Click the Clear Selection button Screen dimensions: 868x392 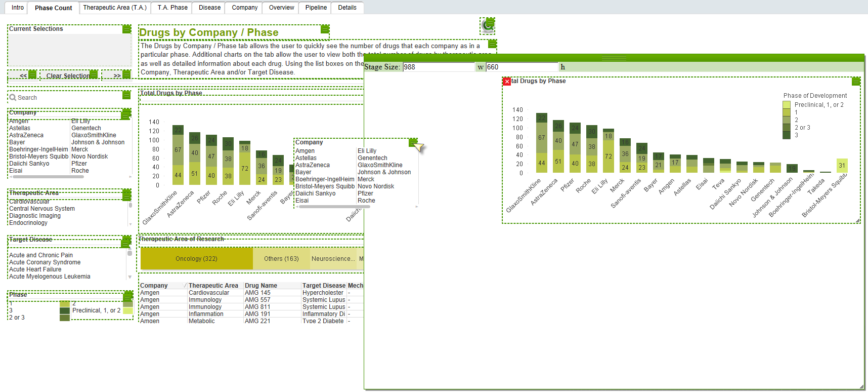(68, 76)
